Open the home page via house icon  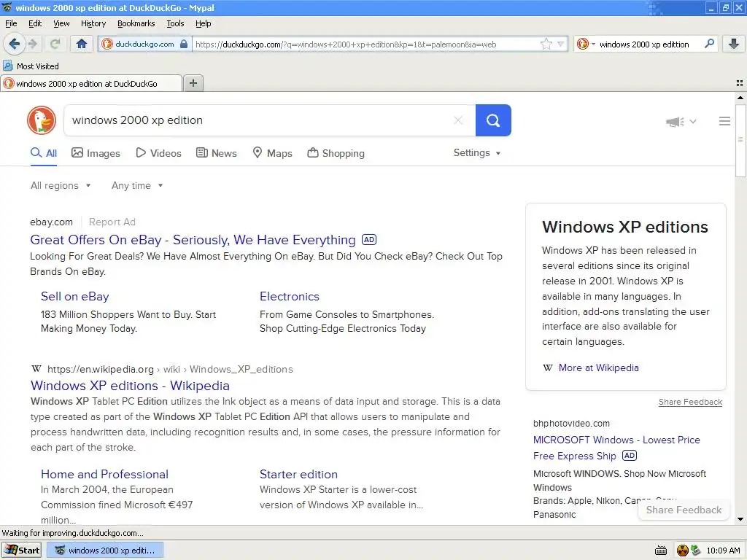[82, 44]
